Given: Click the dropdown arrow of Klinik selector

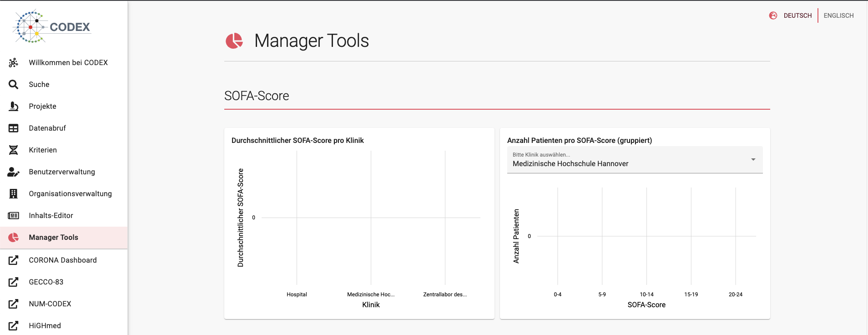Looking at the screenshot, I should coord(753,159).
